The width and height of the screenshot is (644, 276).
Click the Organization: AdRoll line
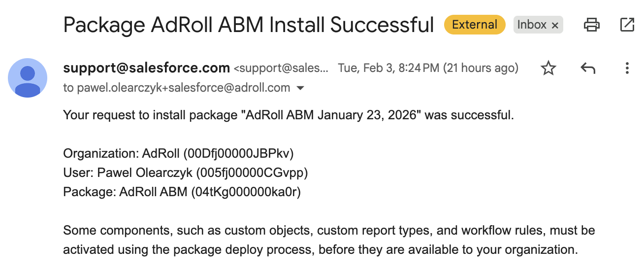(178, 154)
